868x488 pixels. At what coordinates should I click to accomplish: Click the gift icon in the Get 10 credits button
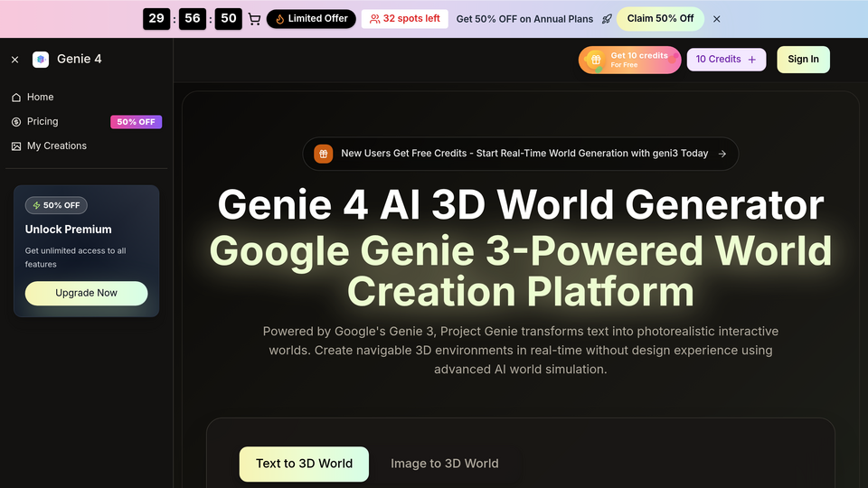pos(596,60)
